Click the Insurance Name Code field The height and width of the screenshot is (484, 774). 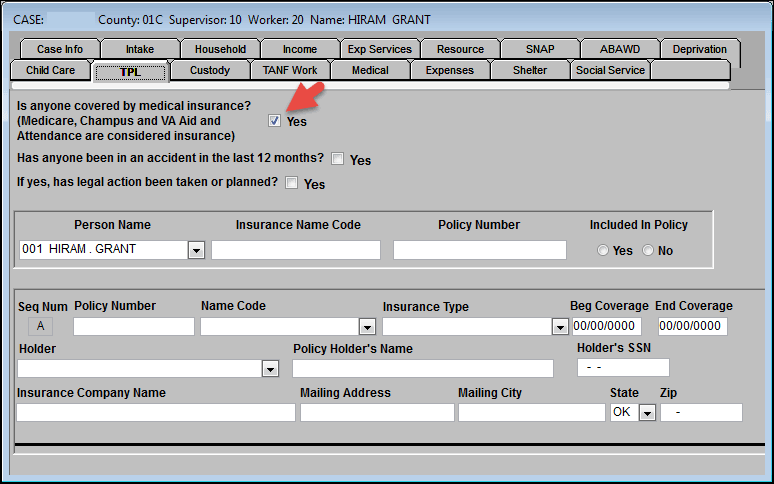(296, 250)
